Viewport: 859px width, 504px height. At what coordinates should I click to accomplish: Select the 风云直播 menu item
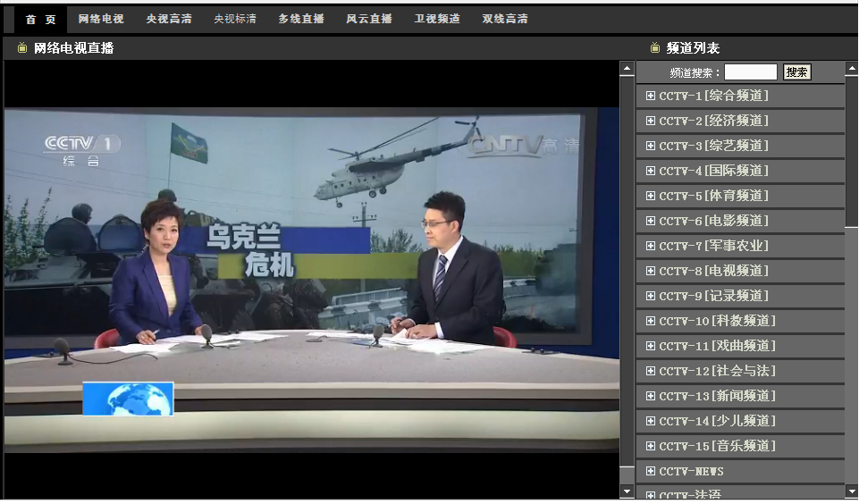(x=369, y=19)
